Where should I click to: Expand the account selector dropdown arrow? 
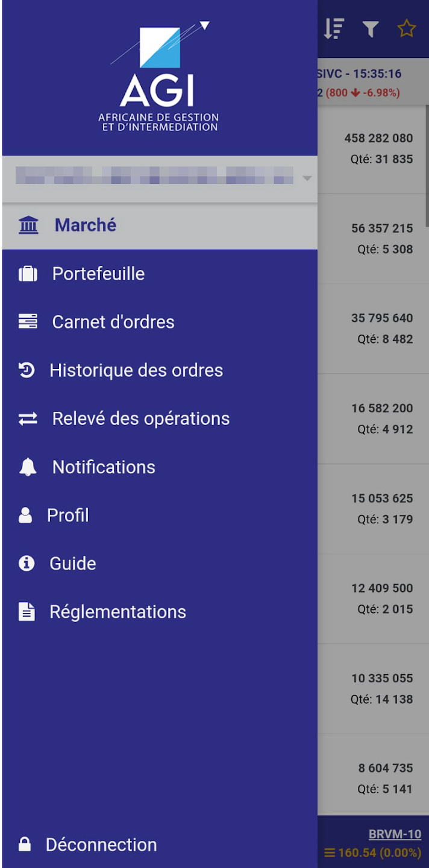[x=307, y=178]
